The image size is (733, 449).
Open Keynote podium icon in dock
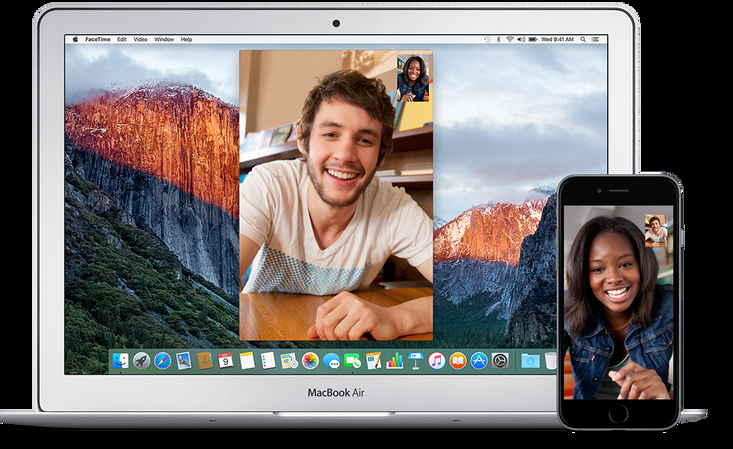[x=415, y=361]
